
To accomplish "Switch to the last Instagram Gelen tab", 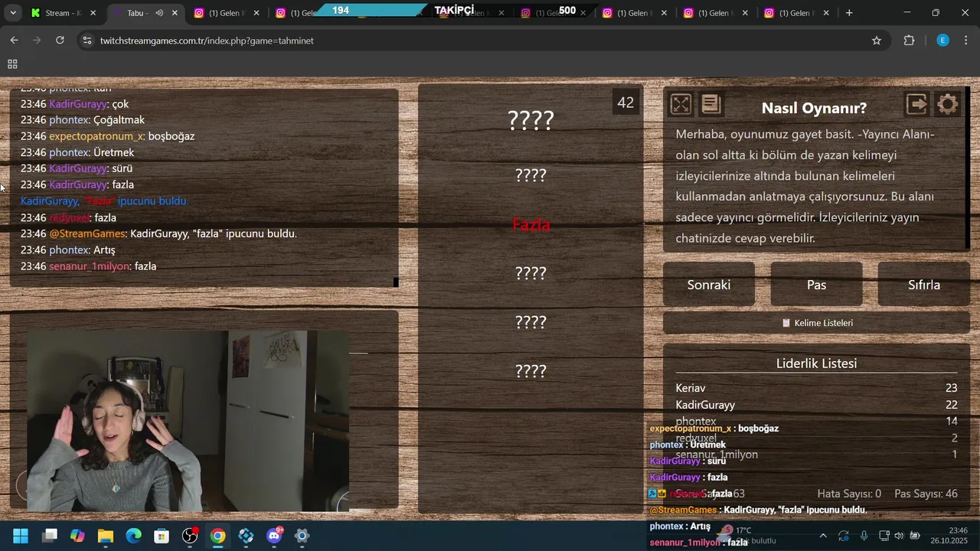I will [796, 13].
